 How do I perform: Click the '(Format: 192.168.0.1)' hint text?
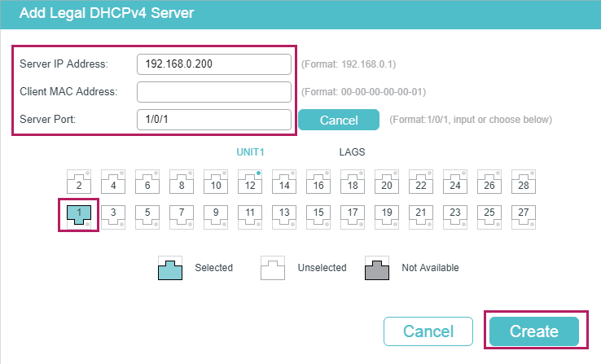point(349,64)
